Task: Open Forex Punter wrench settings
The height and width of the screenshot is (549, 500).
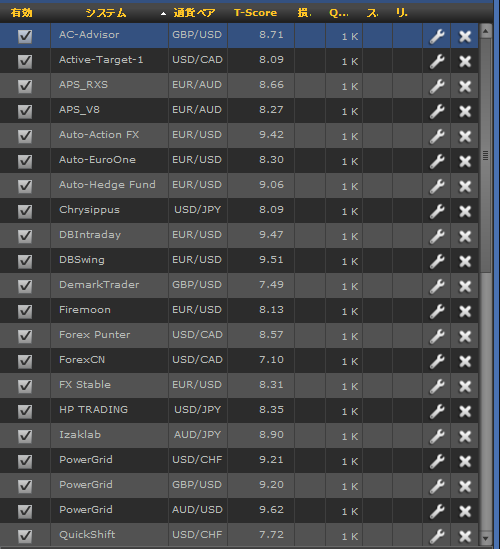Action: [437, 336]
